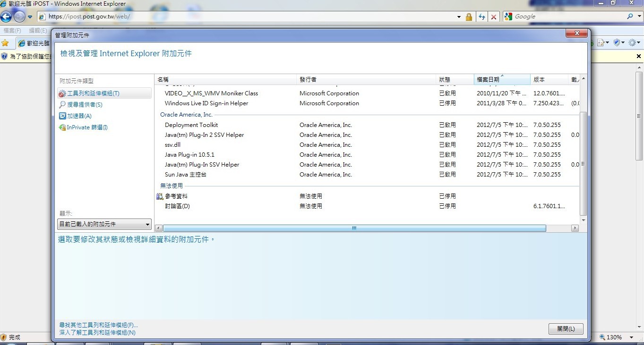Image resolution: width=644 pixels, height=345 pixels.
Task: Click the Tools gear toolbar icon
Action: click(634, 42)
